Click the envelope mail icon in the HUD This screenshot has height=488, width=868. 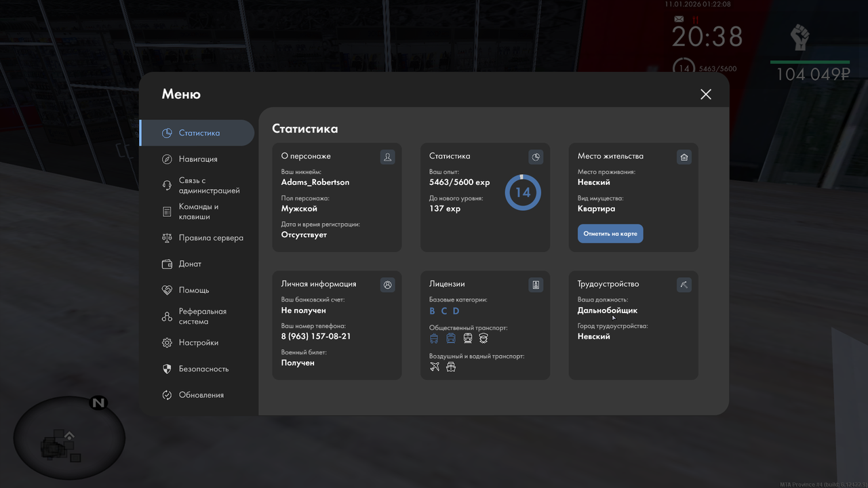coord(679,19)
